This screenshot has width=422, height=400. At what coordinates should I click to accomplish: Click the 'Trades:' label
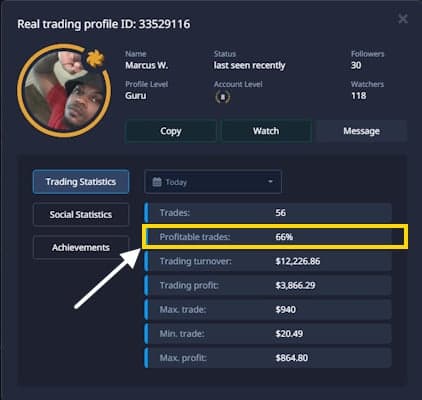coord(175,213)
